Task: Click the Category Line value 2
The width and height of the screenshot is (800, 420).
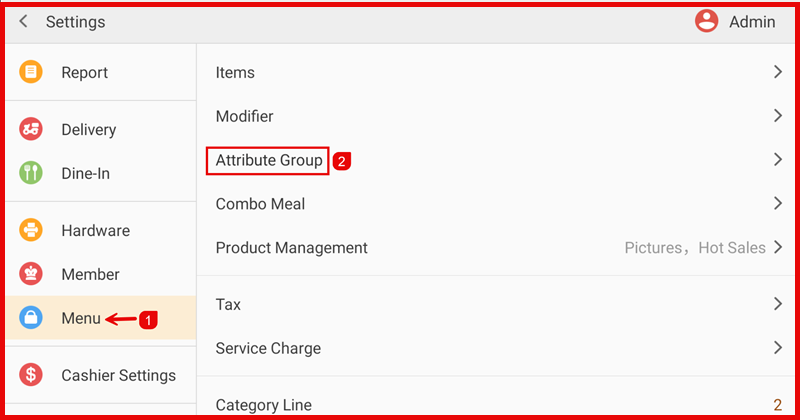Action: [777, 405]
